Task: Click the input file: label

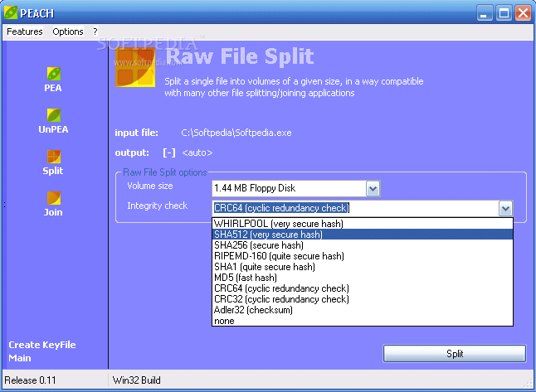Action: 136,133
